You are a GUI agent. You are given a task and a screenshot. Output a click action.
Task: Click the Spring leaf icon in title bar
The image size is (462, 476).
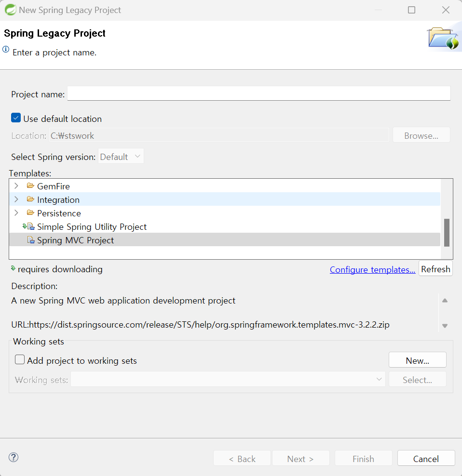(x=10, y=10)
